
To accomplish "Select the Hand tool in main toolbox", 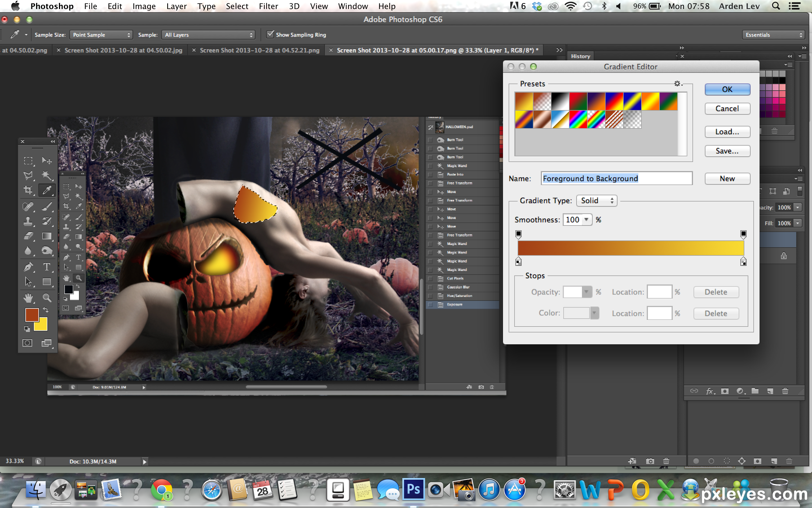I will [28, 298].
